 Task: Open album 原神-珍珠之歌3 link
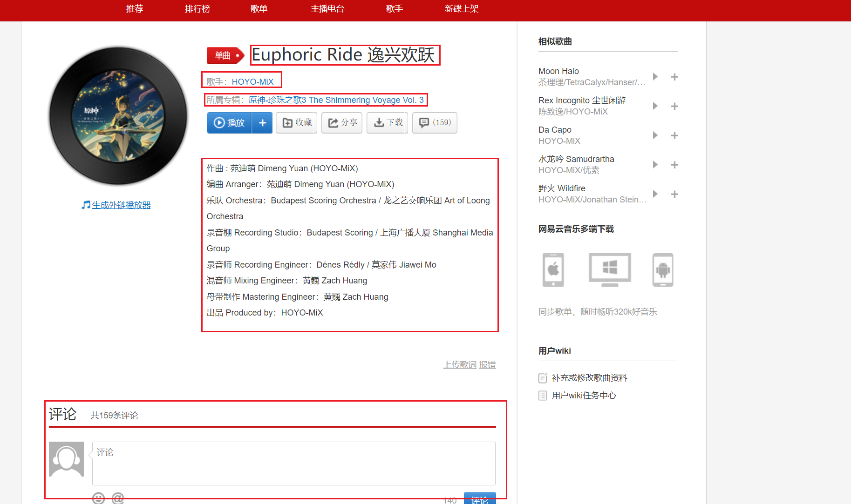tap(336, 100)
